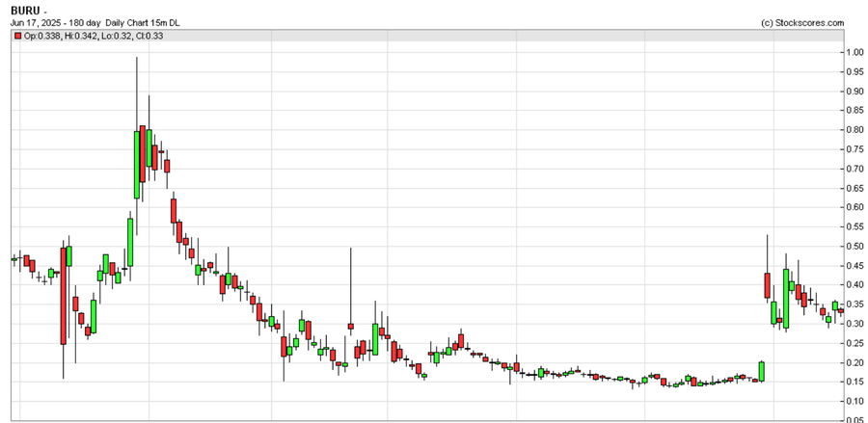Click the 0.95 price axis label

tap(854, 72)
